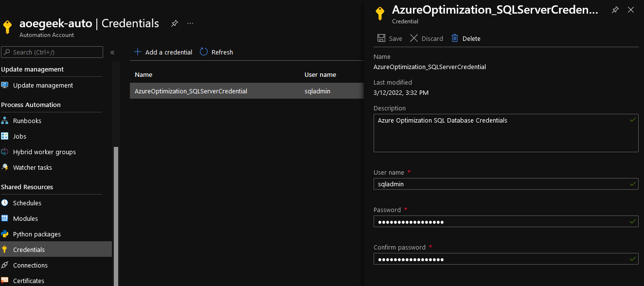Click the Hybrid worker groups icon
The image size is (644, 286).
[5, 152]
